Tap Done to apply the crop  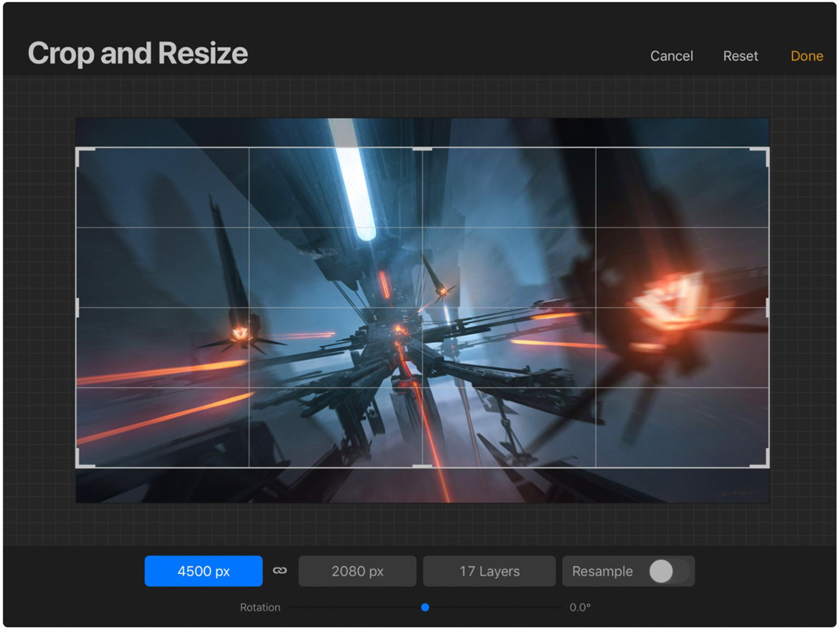[806, 56]
